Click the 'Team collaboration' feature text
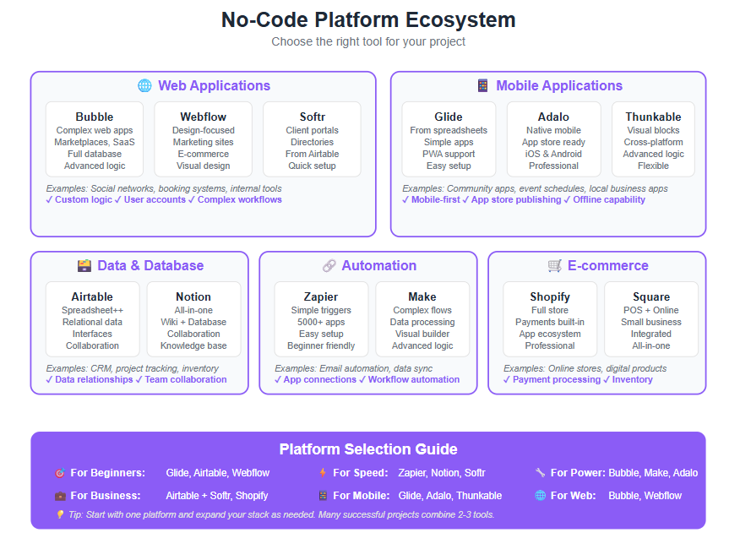The height and width of the screenshot is (560, 740). click(x=186, y=379)
